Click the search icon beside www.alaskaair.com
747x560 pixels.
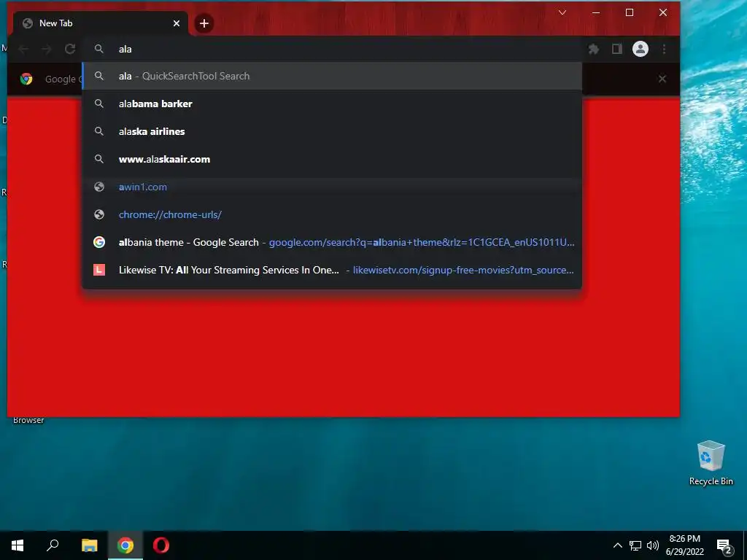[99, 158]
